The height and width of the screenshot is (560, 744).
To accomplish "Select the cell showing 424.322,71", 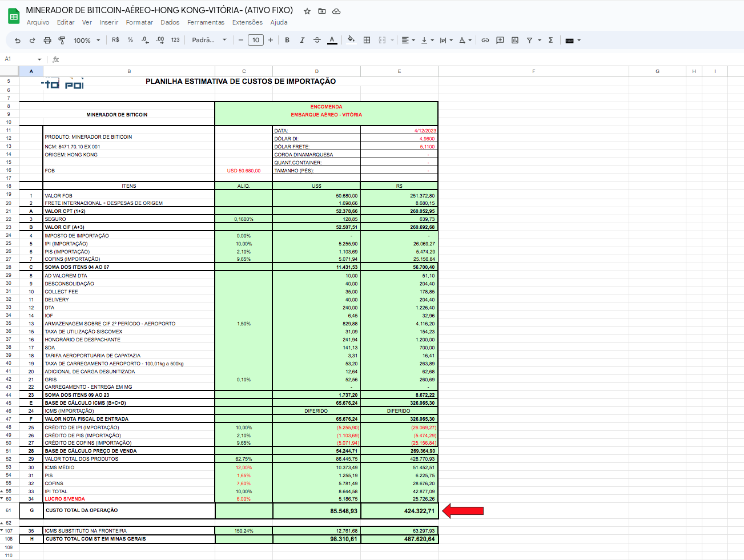I will (x=399, y=510).
